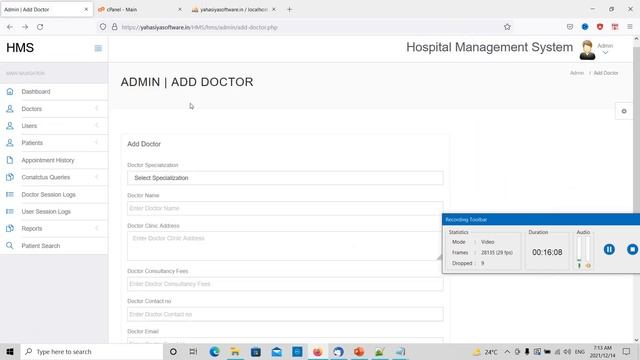The image size is (640, 360).
Task: Open the Admin account dropdown chevron
Action: tap(605, 53)
